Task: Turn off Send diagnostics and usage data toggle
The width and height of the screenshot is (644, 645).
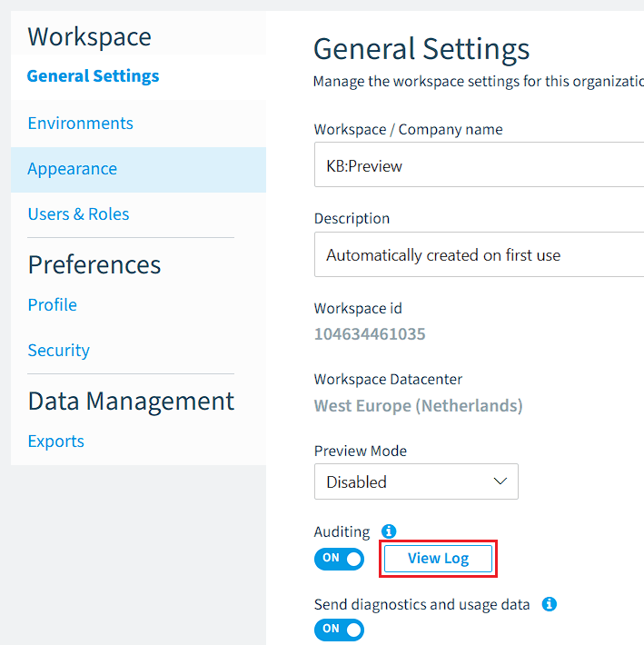Action: [x=339, y=630]
